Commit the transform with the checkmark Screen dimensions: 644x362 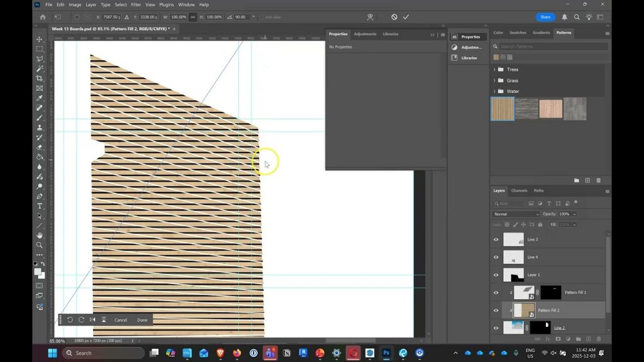[x=406, y=17]
